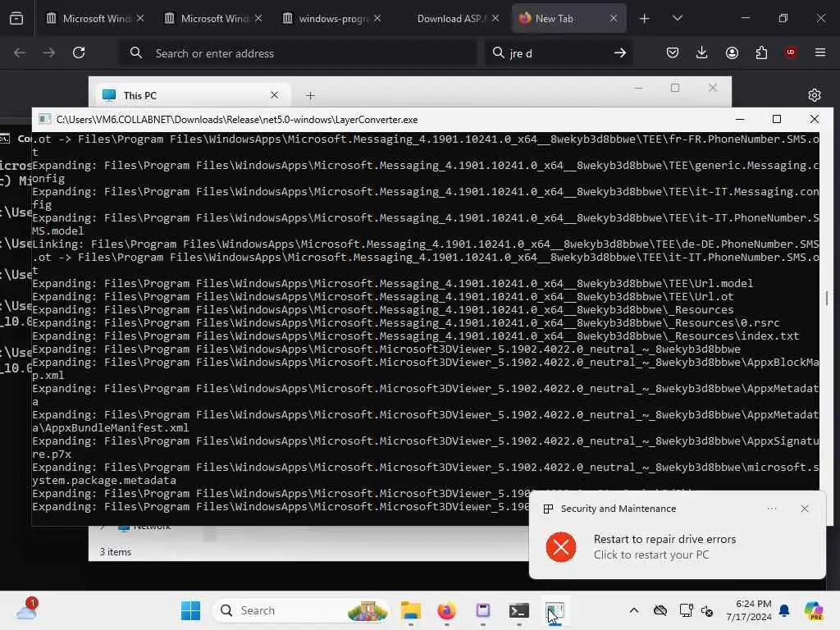The height and width of the screenshot is (630, 840).
Task: Open the weather widget on taskbar
Action: [27, 610]
